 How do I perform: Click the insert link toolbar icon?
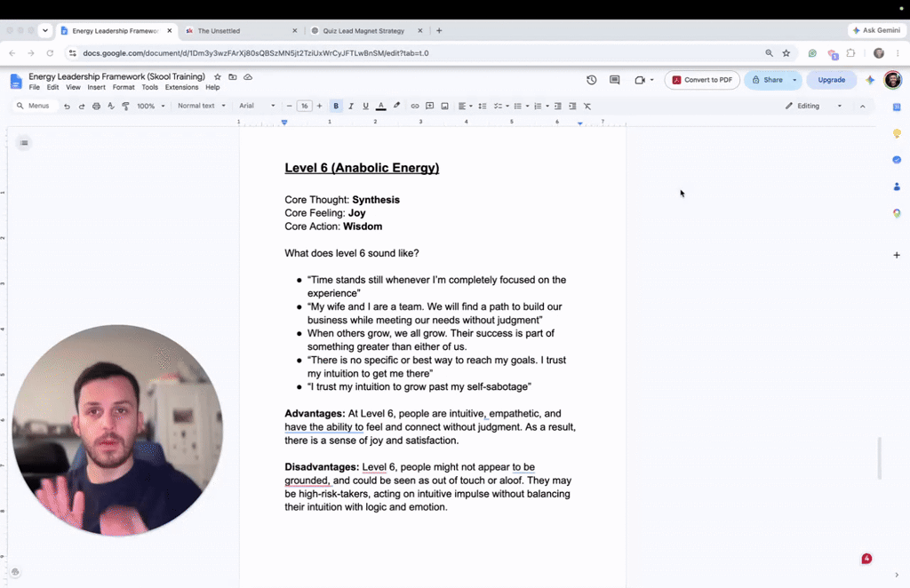pyautogui.click(x=415, y=106)
